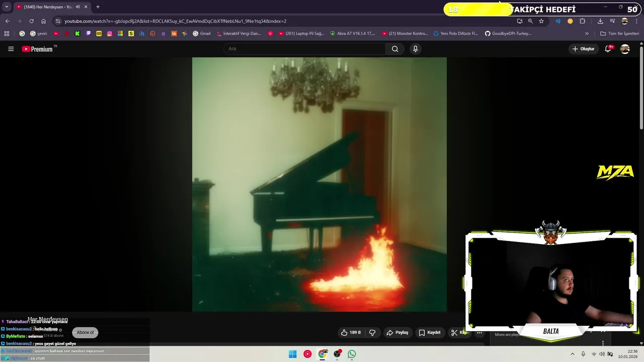Bookmark this page with star icon

541,21
